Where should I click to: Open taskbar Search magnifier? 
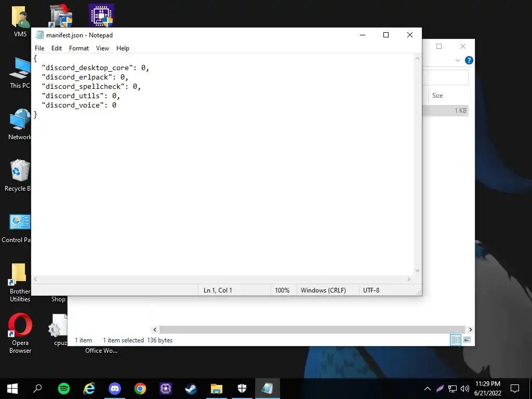(37, 389)
